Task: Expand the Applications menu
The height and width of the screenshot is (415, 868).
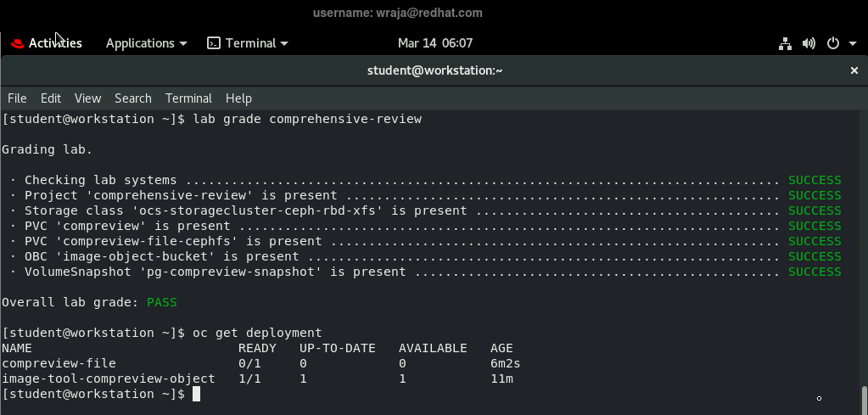Action: (146, 43)
